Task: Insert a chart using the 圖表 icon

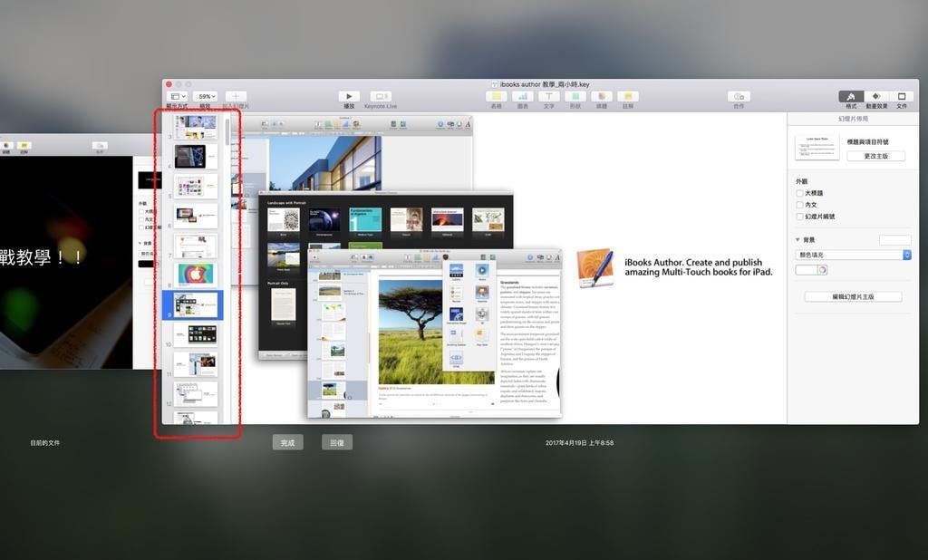Action: (523, 96)
